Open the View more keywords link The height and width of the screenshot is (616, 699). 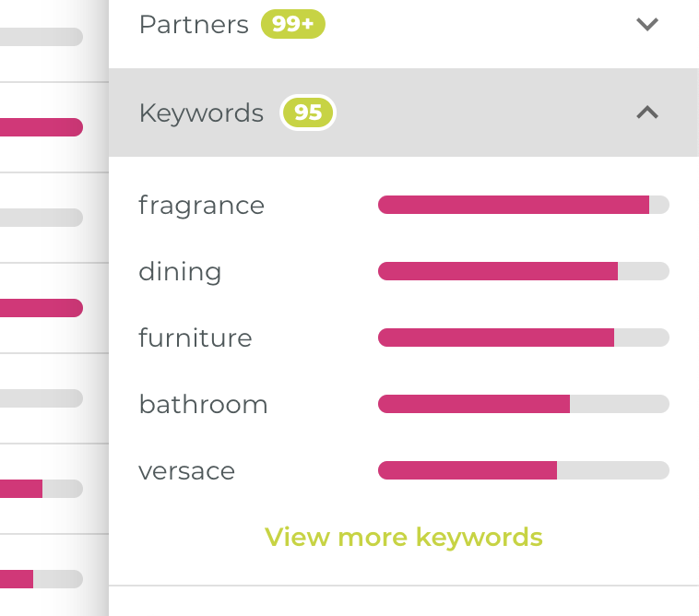(x=404, y=537)
